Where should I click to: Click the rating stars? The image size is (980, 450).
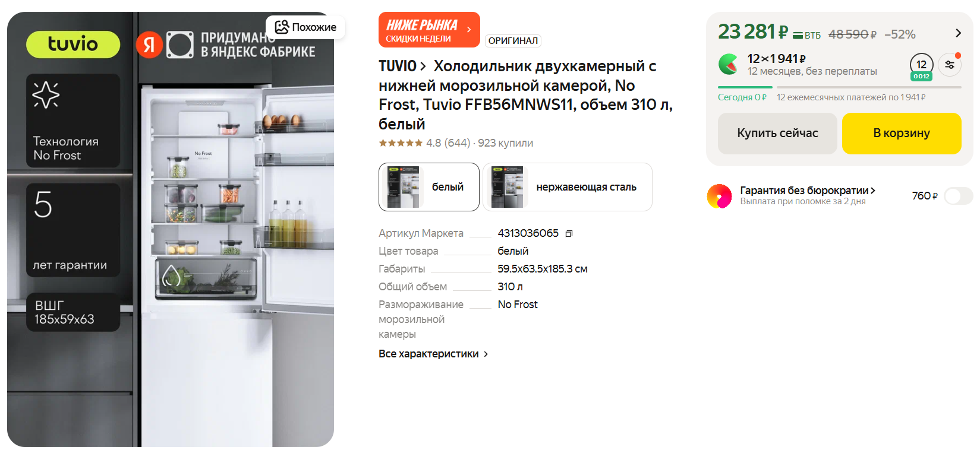(401, 143)
